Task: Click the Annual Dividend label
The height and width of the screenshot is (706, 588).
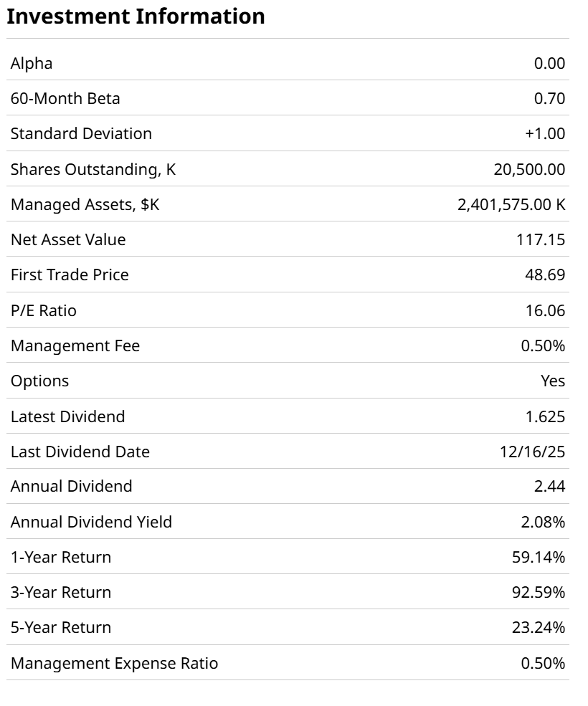Action: click(71, 486)
